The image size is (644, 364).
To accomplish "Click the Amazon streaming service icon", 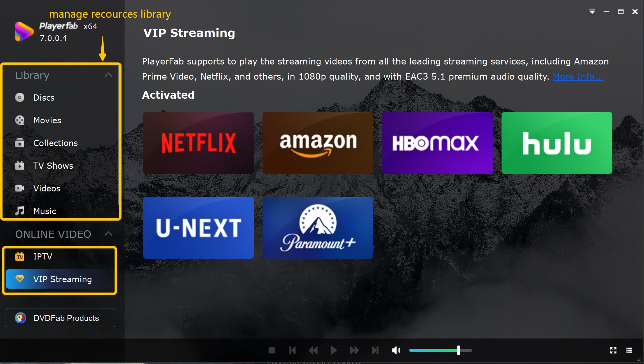I will coord(318,143).
